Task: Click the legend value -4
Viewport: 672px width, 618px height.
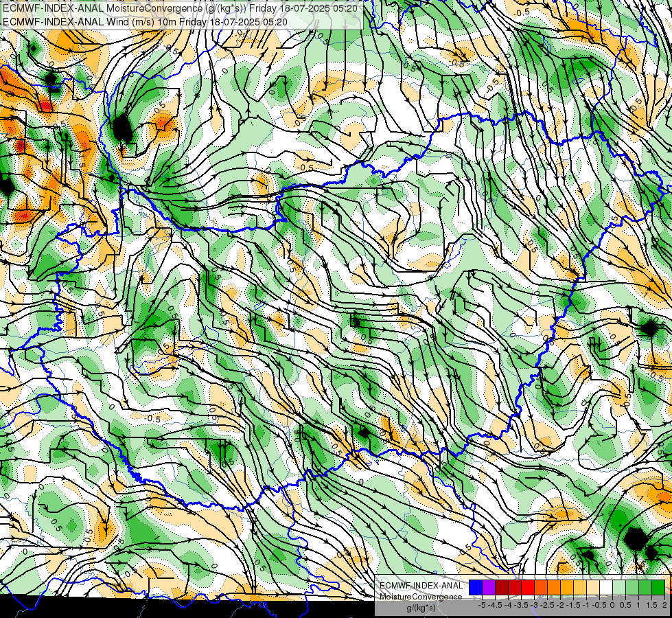Action: (508, 605)
